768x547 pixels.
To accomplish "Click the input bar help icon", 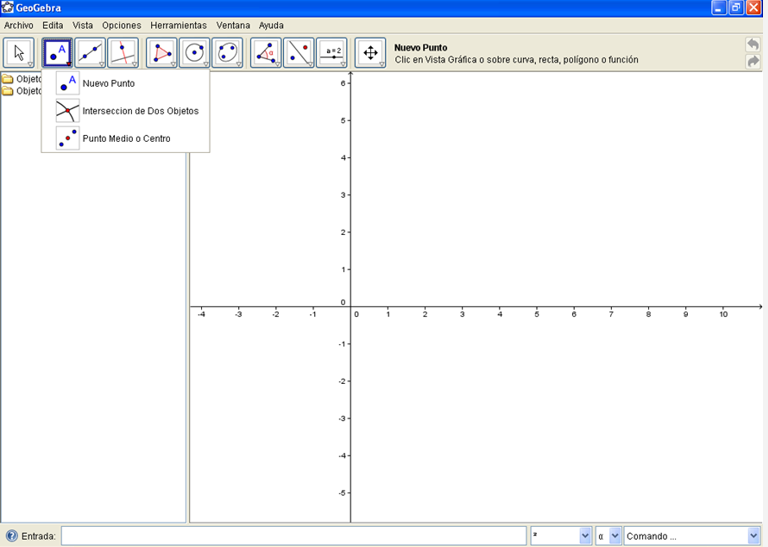I will tap(12, 536).
